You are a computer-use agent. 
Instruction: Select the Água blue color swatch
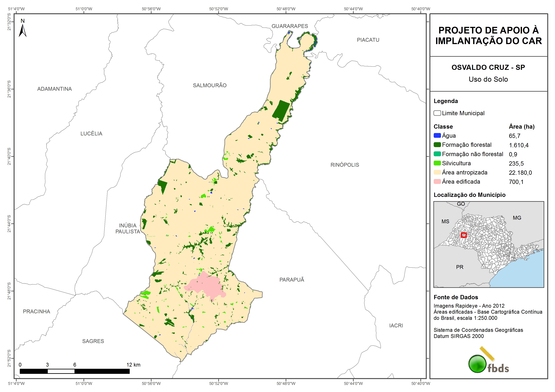437,136
